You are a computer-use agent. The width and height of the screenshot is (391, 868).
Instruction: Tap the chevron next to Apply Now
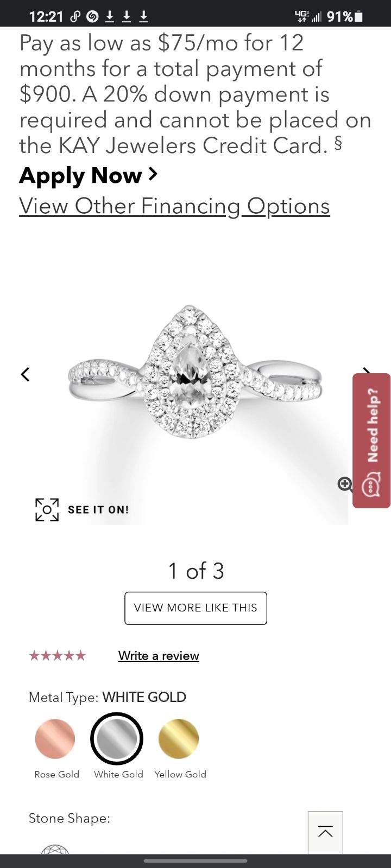pos(153,174)
